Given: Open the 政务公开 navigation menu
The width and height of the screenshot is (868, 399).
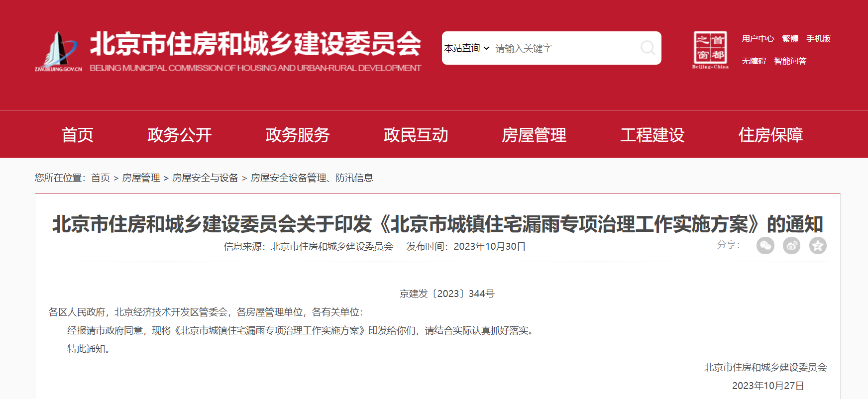Looking at the screenshot, I should [179, 135].
